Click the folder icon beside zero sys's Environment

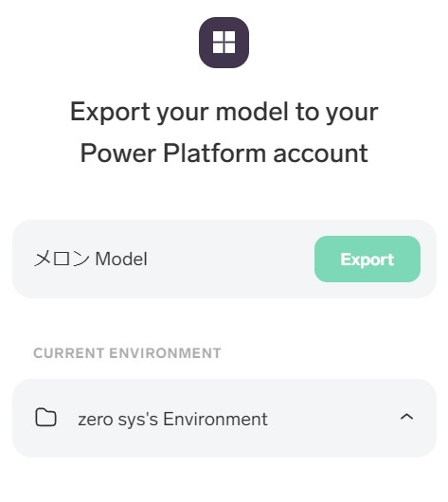pos(45,417)
